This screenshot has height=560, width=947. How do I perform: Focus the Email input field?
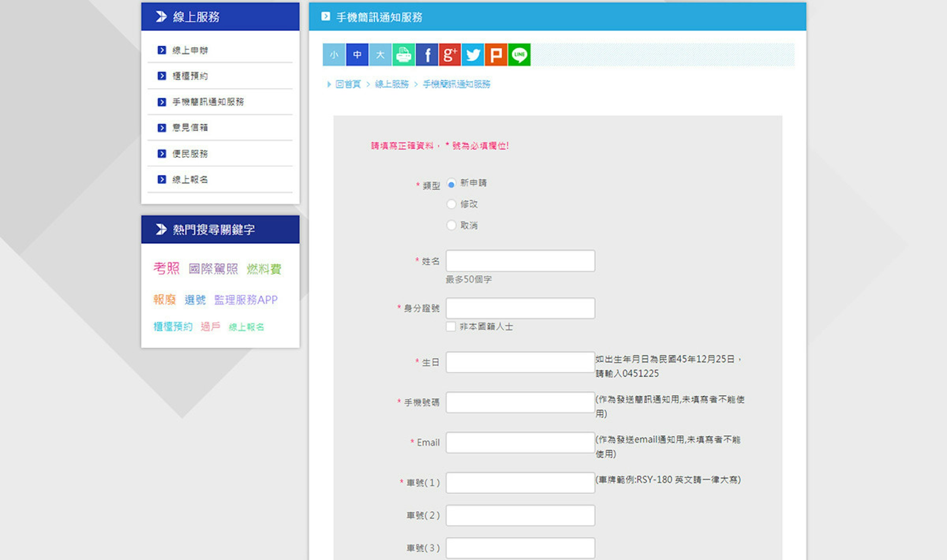[x=520, y=442]
